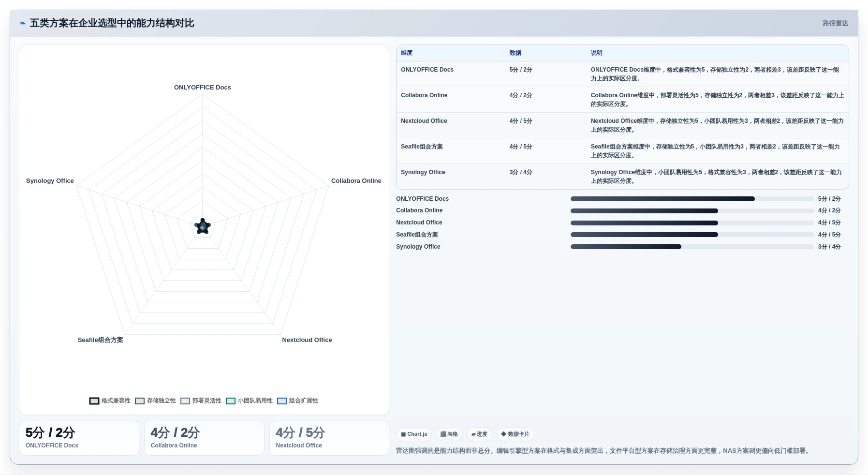The height and width of the screenshot is (475, 868).
Task: Click the blue icon beside the dashboard title
Action: pyautogui.click(x=23, y=23)
